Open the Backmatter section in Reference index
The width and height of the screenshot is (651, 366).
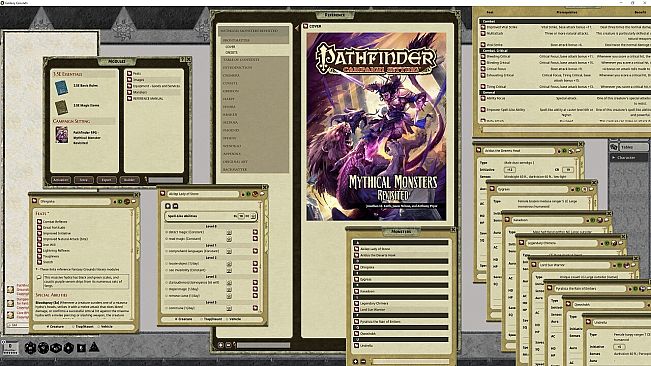tap(254, 169)
